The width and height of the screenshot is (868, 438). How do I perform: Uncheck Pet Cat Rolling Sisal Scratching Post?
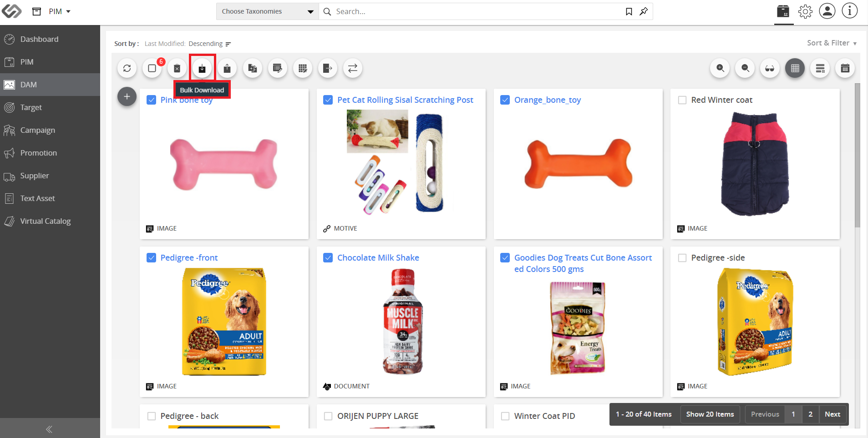tap(328, 100)
